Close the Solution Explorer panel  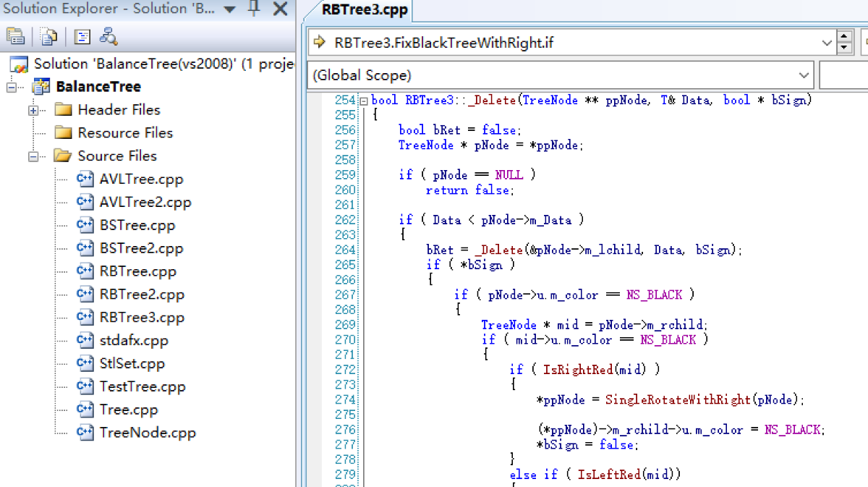click(280, 9)
